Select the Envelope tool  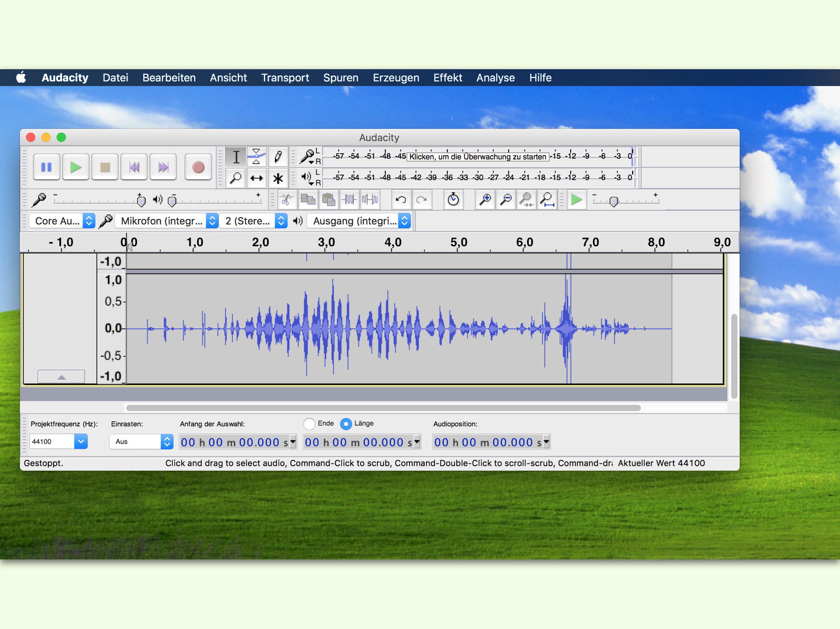pos(257,157)
